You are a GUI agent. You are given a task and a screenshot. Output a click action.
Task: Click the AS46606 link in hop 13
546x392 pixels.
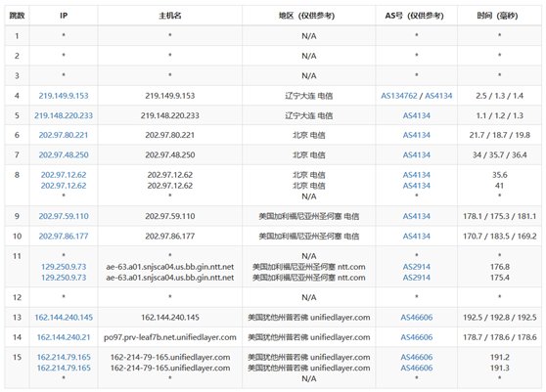[x=417, y=318]
